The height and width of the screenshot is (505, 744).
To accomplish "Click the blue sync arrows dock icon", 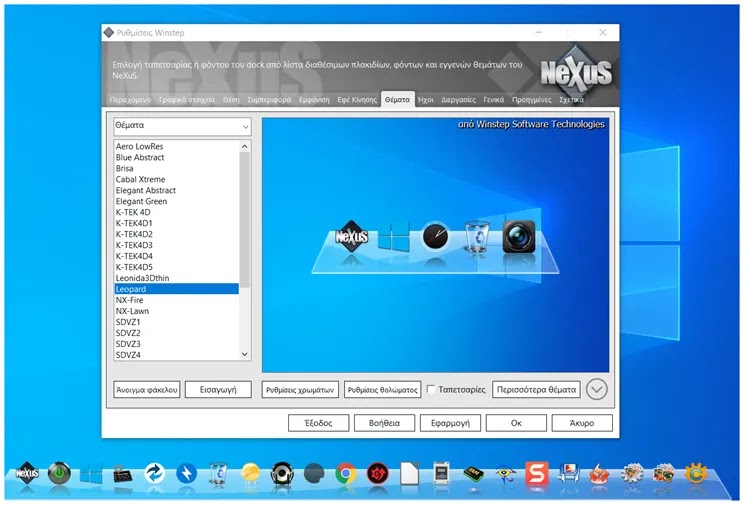I will click(x=155, y=473).
